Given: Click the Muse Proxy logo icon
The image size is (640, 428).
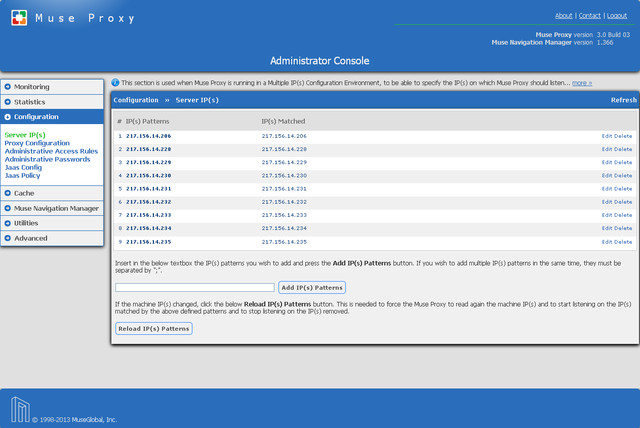Looking at the screenshot, I should (19, 18).
